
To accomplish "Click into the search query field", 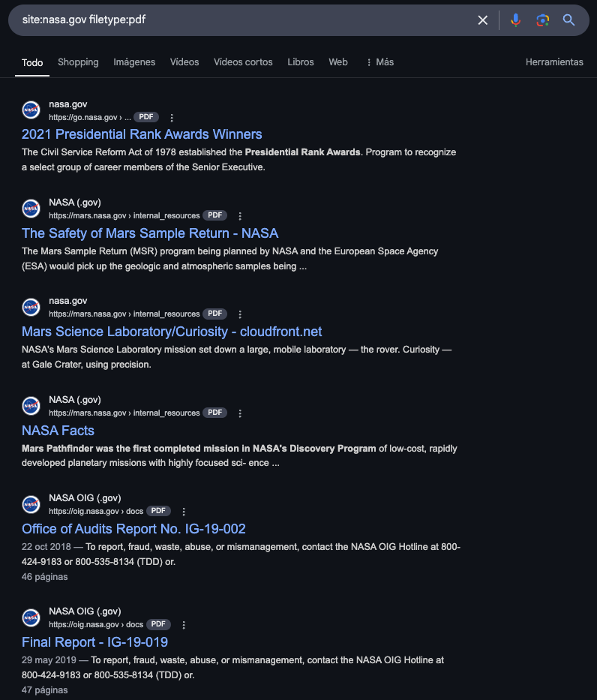I will coord(240,20).
